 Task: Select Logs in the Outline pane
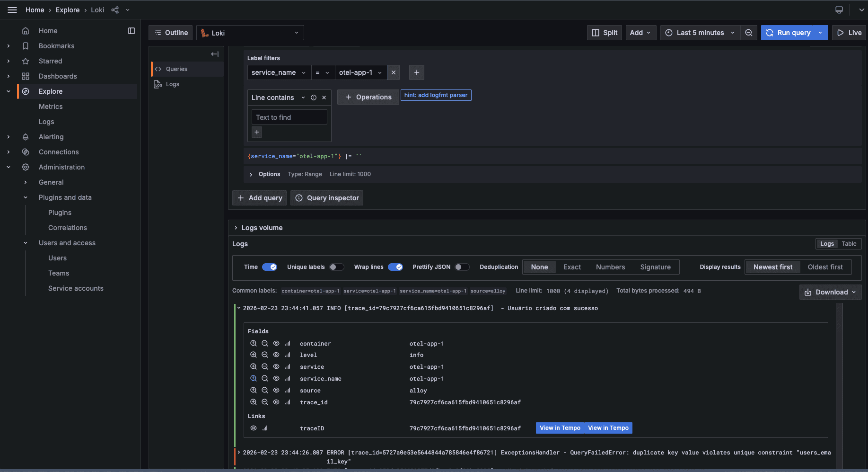172,84
